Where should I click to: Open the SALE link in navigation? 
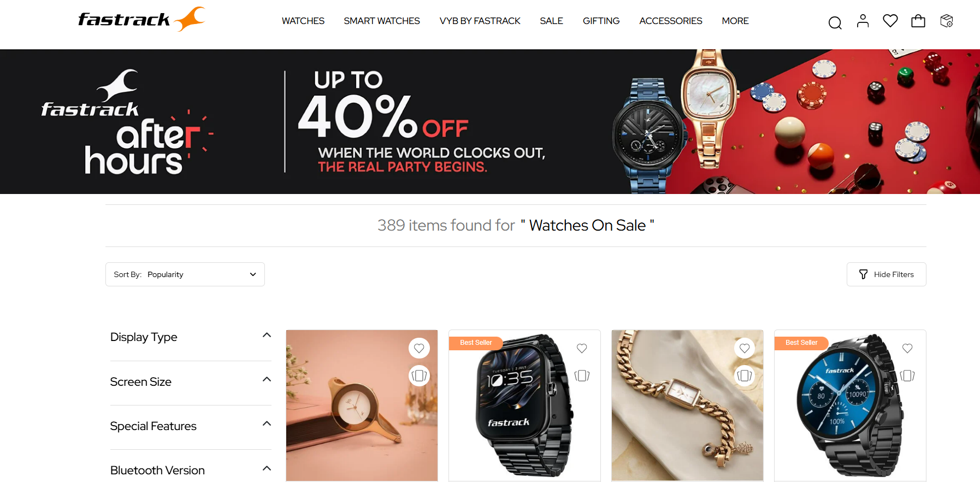point(551,21)
